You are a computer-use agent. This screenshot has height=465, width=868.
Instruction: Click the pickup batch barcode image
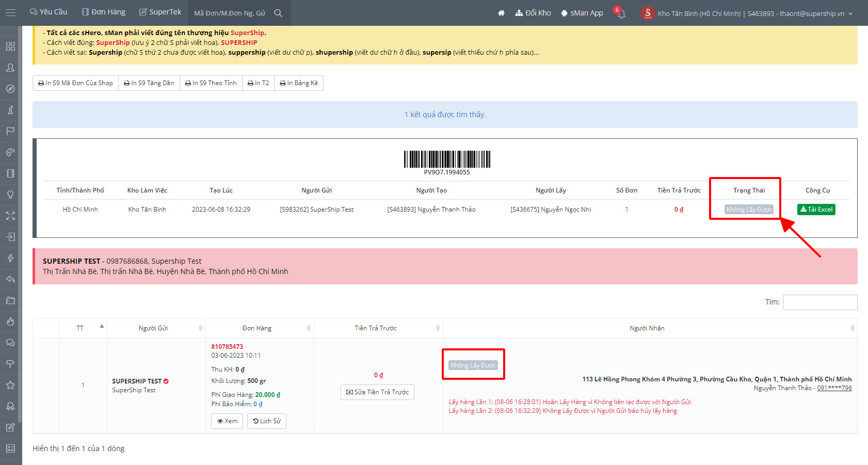pyautogui.click(x=447, y=159)
